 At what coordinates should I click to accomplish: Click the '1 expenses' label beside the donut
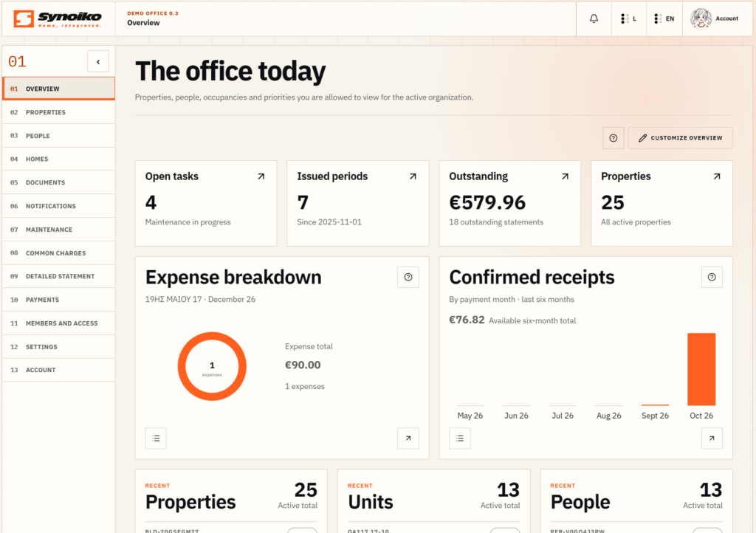coord(305,387)
